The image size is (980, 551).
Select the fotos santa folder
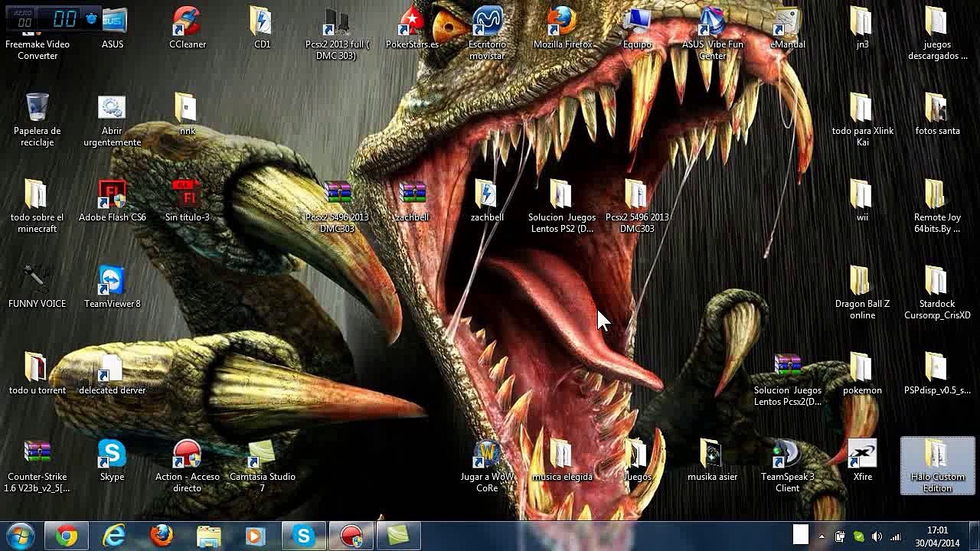point(937,115)
